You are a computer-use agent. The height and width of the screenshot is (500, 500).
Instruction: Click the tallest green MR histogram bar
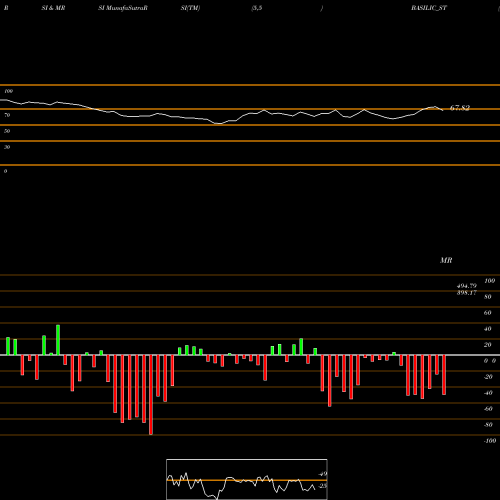58,340
